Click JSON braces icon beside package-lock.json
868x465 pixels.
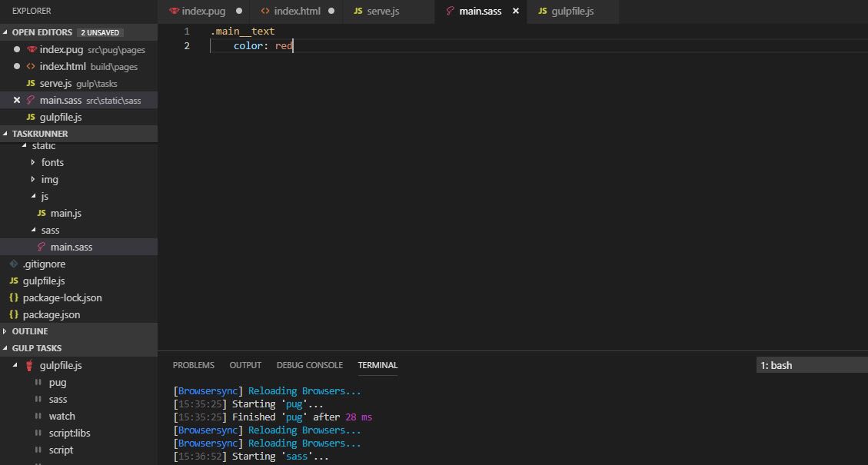(x=14, y=297)
